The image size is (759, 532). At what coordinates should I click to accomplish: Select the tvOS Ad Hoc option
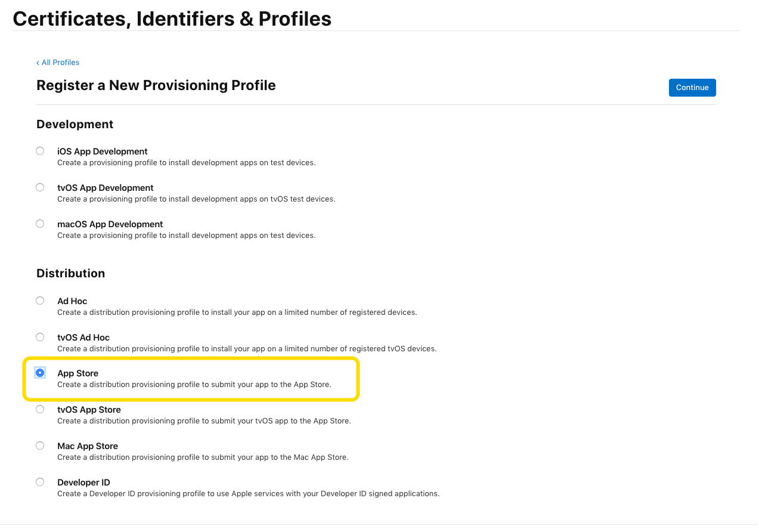[x=39, y=336]
